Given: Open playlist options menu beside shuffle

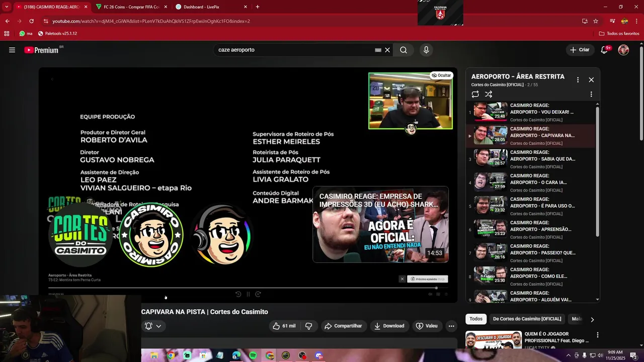Looking at the screenshot, I should pos(591,94).
